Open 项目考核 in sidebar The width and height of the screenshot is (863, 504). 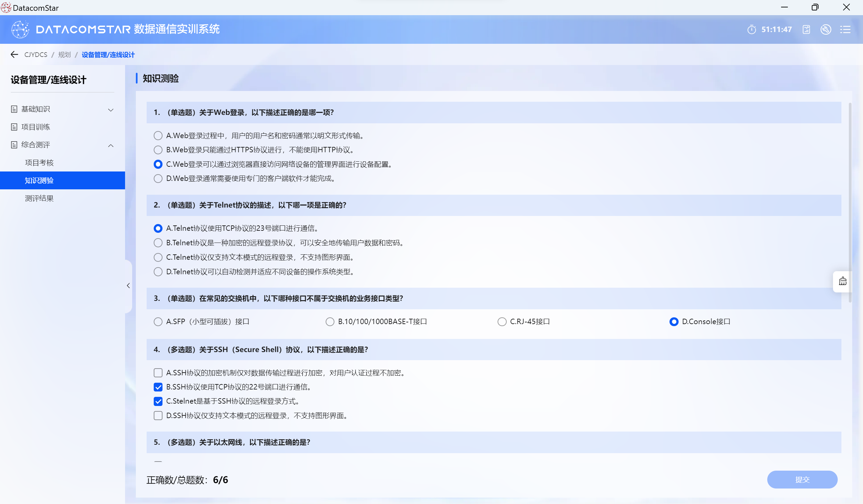pyautogui.click(x=39, y=162)
